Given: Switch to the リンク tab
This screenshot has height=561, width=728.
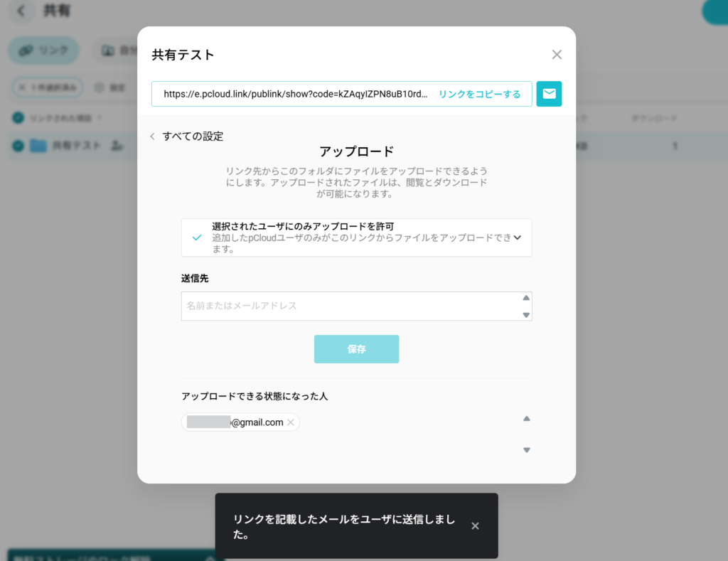Looking at the screenshot, I should tap(44, 50).
